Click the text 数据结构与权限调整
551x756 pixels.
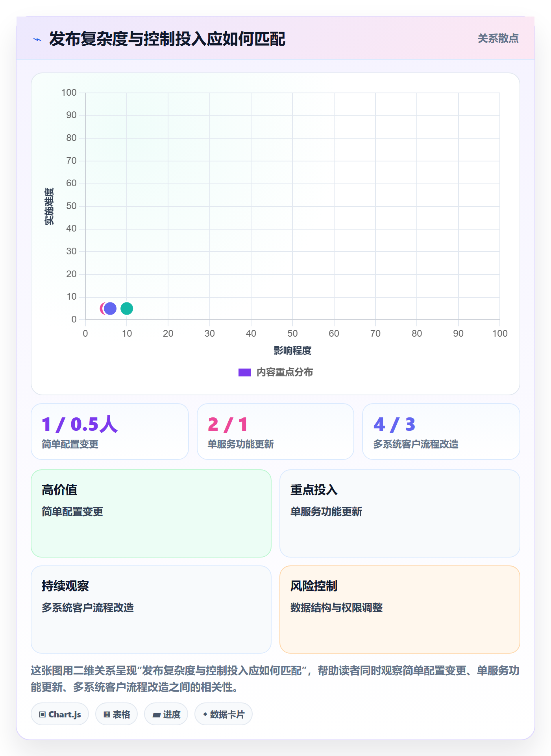(337, 608)
